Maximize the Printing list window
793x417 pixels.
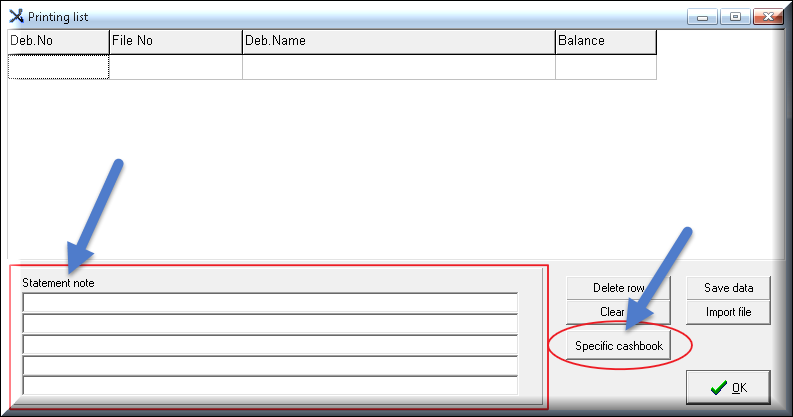735,17
